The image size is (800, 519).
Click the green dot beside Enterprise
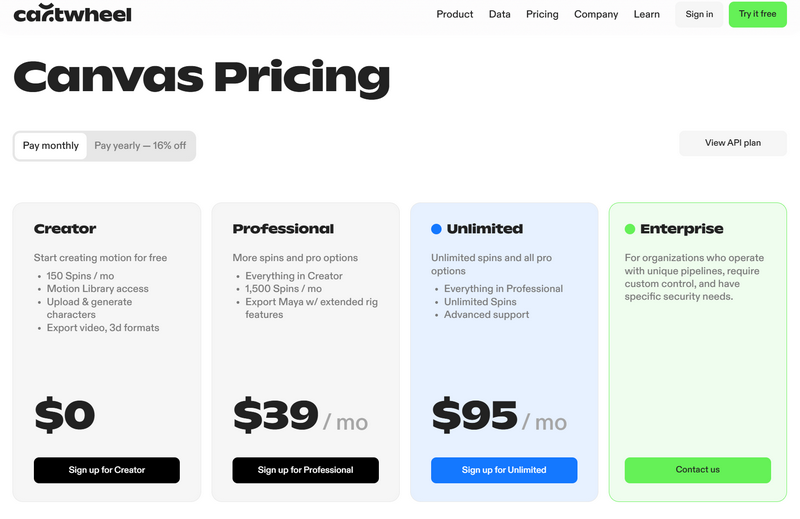pyautogui.click(x=630, y=229)
